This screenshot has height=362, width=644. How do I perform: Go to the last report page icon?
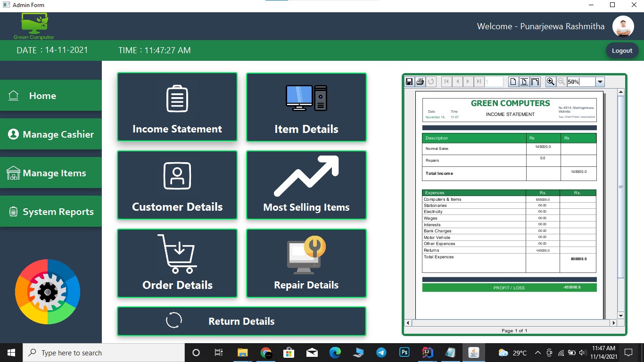point(478,81)
